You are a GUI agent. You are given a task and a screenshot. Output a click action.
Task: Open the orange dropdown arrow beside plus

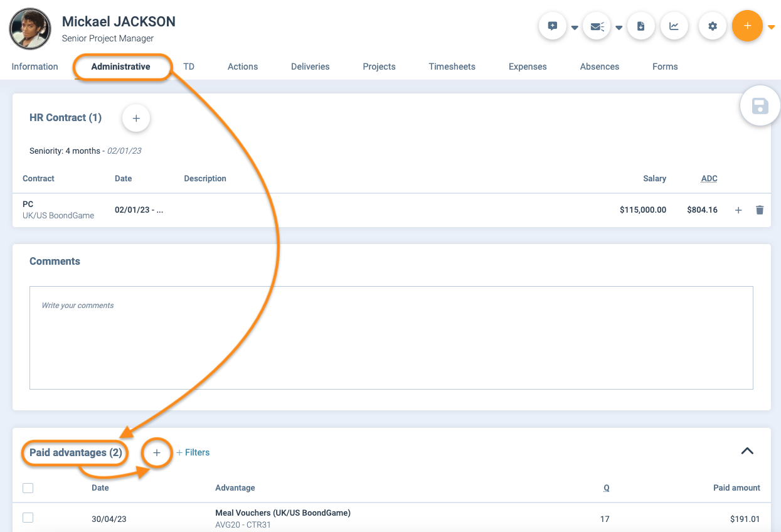point(772,27)
